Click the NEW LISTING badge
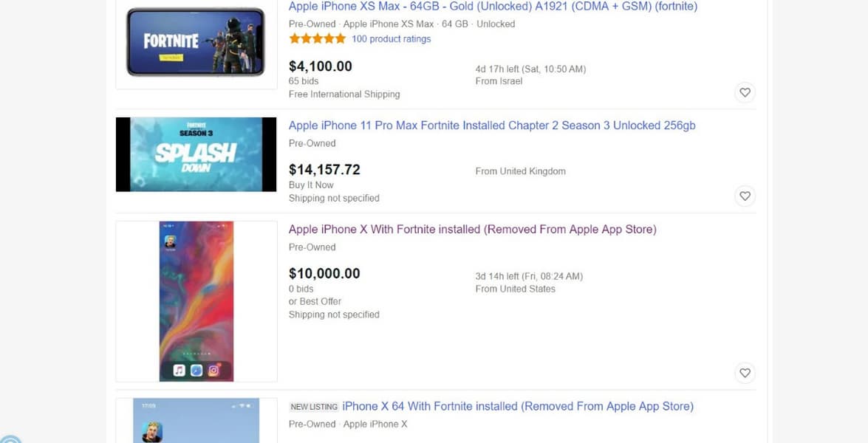The image size is (868, 443). [314, 407]
